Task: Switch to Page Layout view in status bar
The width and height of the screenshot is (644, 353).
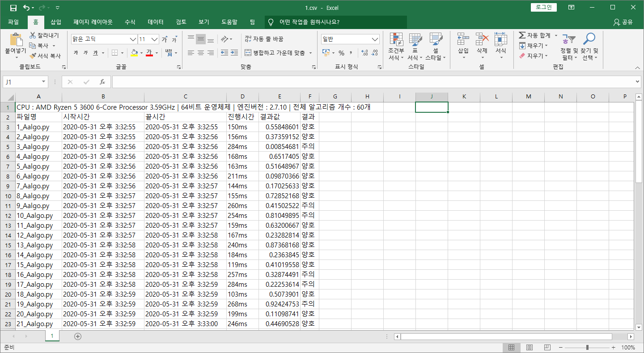Action: click(x=530, y=348)
